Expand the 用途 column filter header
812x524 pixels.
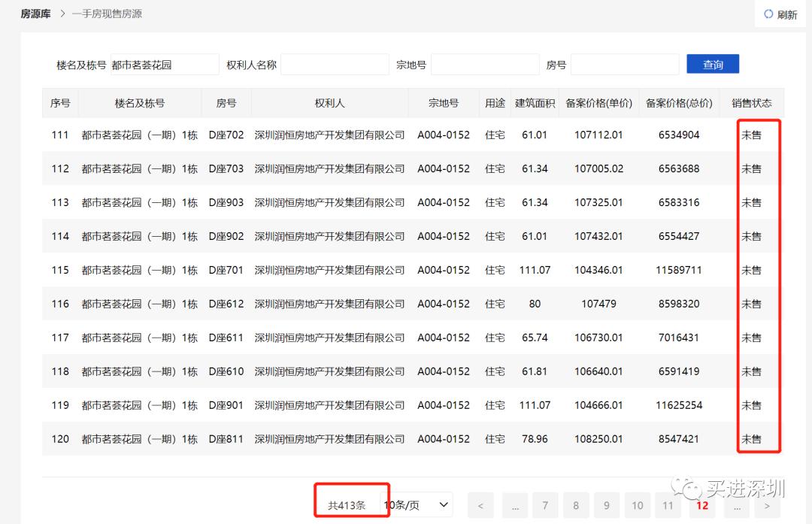495,102
